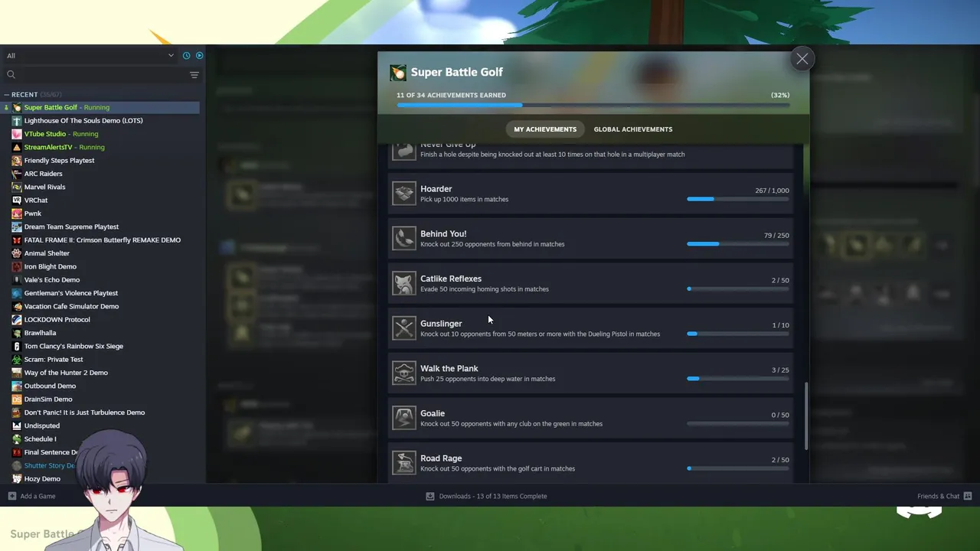This screenshot has height=551, width=980.
Task: Open library filter options icon
Action: (x=194, y=75)
